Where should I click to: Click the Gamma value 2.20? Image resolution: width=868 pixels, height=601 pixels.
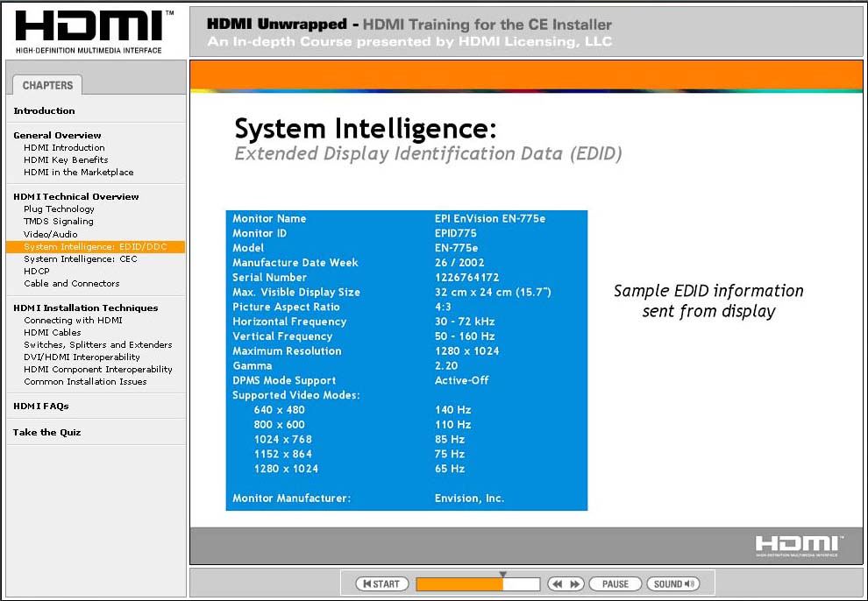click(x=446, y=366)
